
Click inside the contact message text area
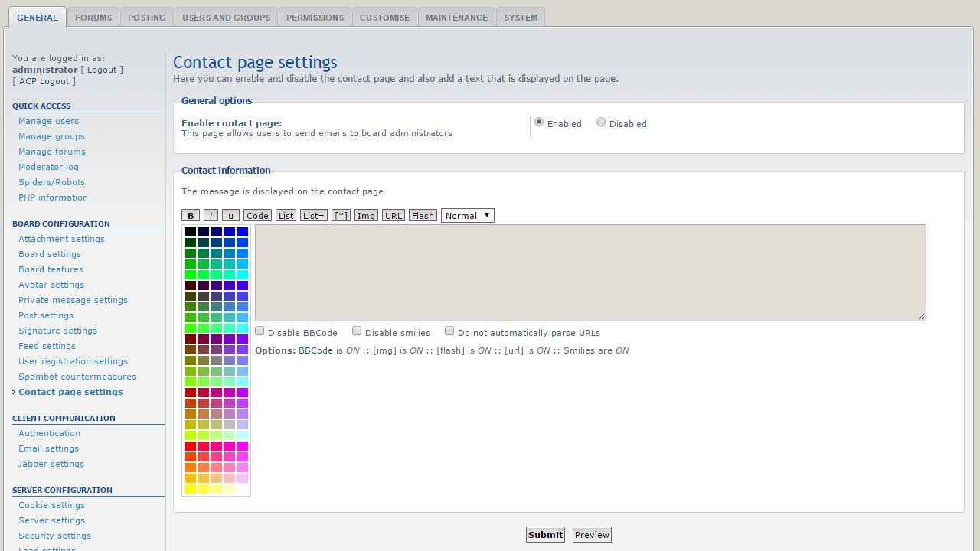click(x=590, y=272)
